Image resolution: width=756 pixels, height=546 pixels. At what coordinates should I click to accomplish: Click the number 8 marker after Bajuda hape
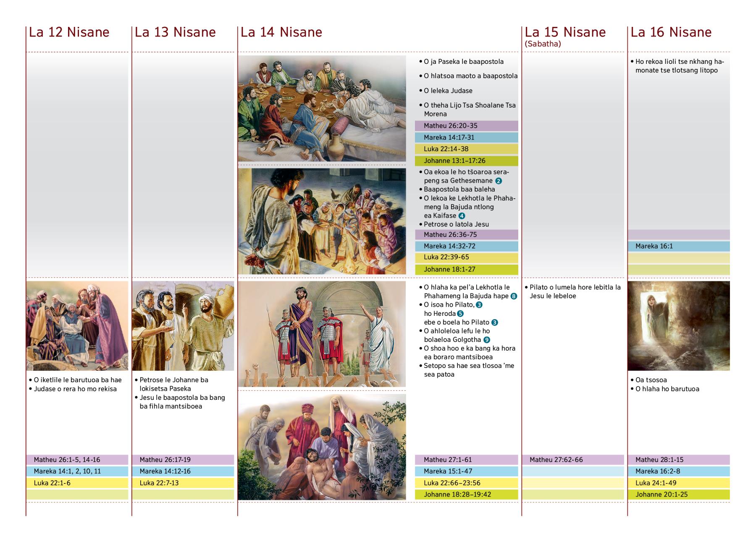[514, 296]
